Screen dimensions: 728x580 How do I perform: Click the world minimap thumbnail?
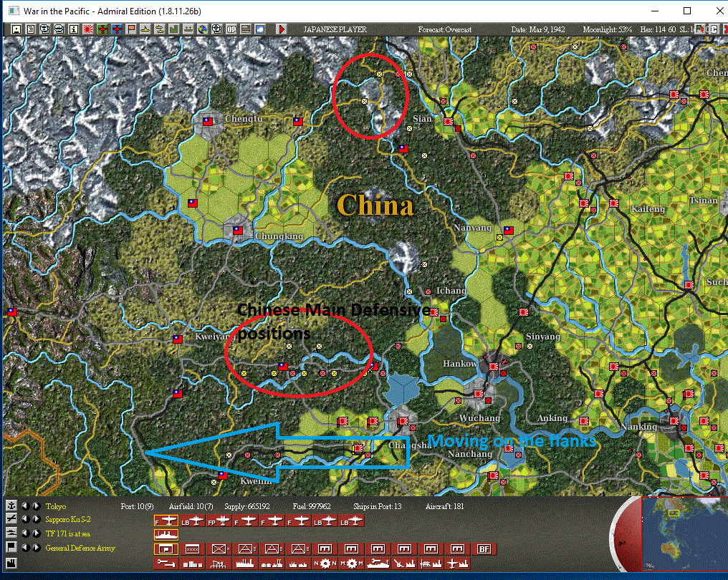point(684,533)
